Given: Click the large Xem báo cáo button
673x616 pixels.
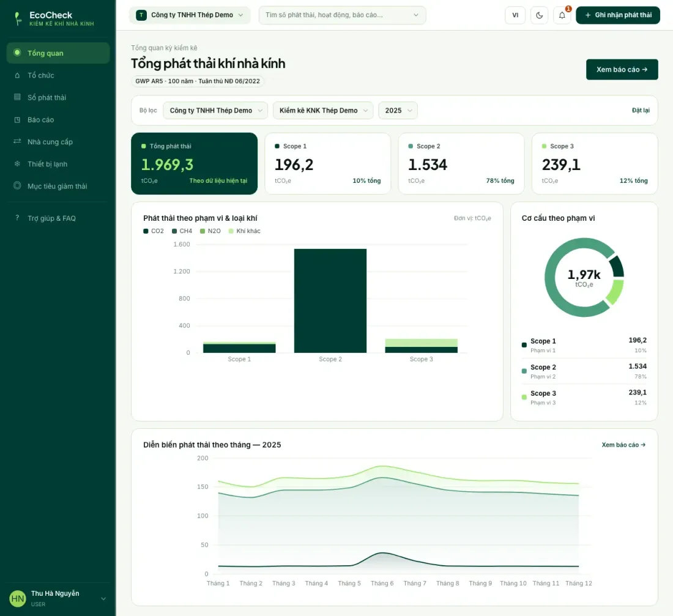Looking at the screenshot, I should coord(622,70).
